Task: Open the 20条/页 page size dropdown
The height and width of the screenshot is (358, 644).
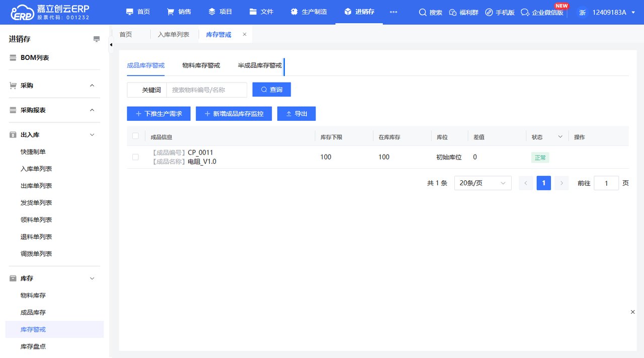Action: click(x=483, y=183)
